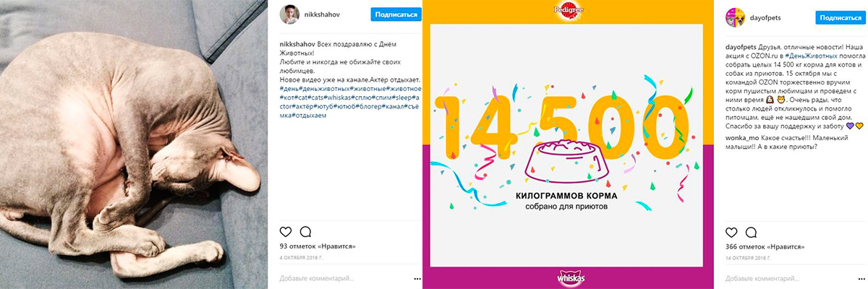Viewport: 868px width, 289px height.
Task: Open the #whiskas hashtag link
Action: click(339, 98)
